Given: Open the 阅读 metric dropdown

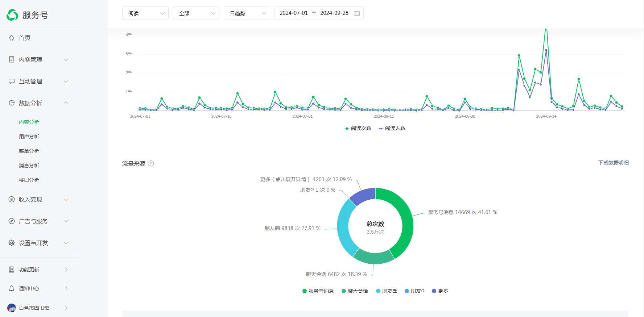Looking at the screenshot, I should pos(145,13).
